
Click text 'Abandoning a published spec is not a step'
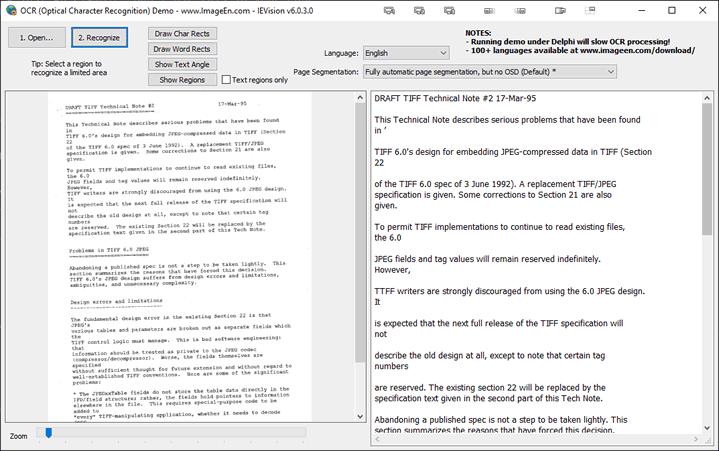point(454,420)
